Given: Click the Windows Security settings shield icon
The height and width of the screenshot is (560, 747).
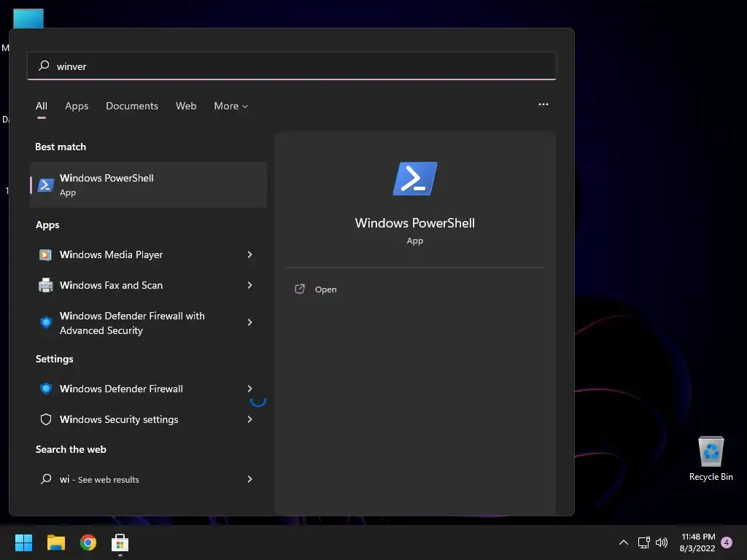Looking at the screenshot, I should pyautogui.click(x=46, y=419).
